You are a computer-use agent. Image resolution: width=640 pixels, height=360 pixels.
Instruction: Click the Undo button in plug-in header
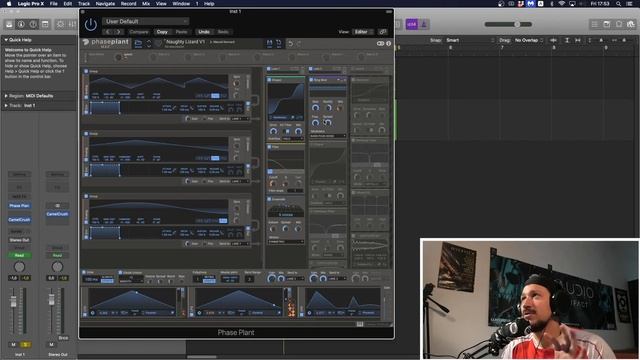point(204,32)
